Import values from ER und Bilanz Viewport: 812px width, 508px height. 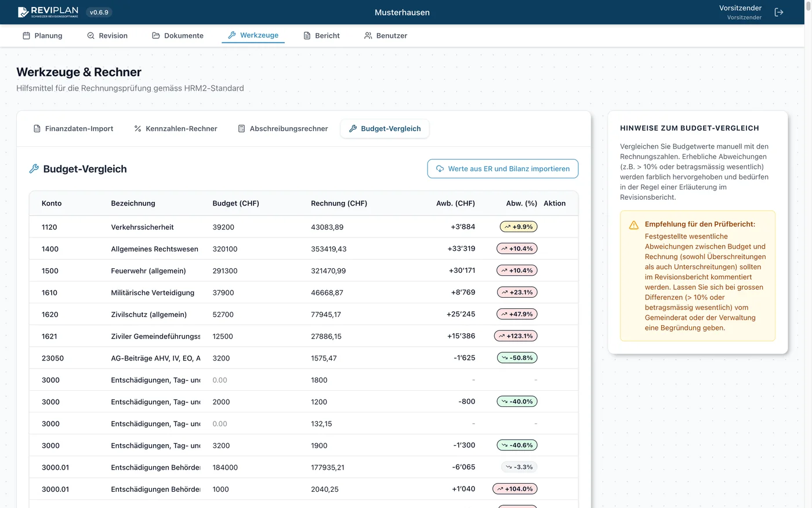coord(502,169)
